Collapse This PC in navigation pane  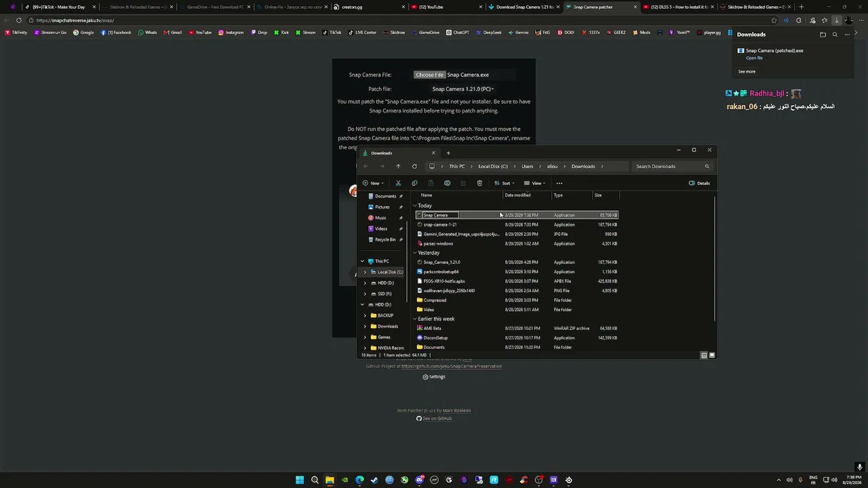coord(362,261)
